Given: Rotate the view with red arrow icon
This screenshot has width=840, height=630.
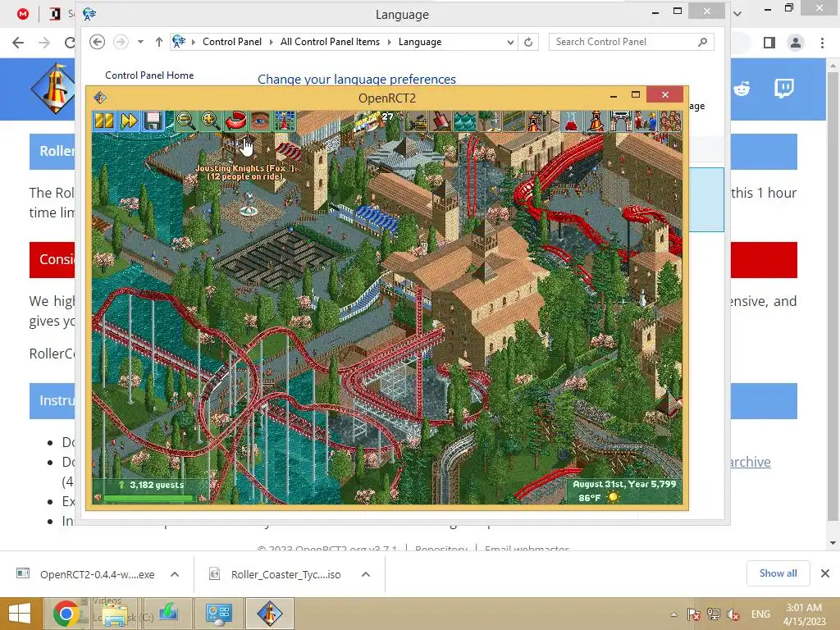Looking at the screenshot, I should [235, 121].
